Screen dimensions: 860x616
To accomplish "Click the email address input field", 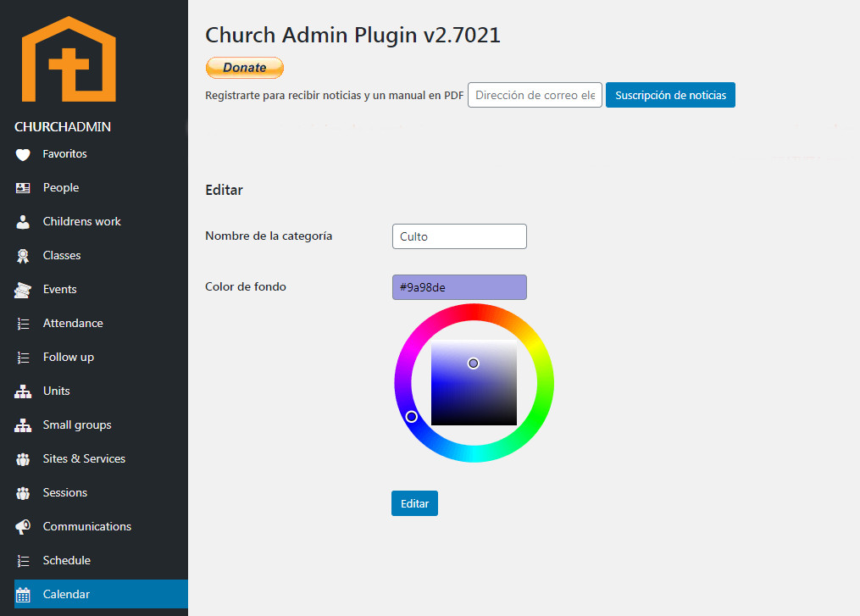I will [x=535, y=95].
